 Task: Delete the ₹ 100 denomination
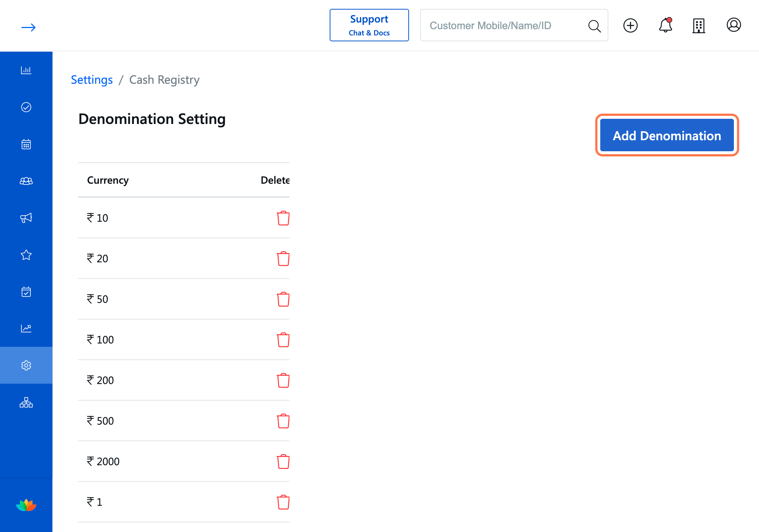tap(283, 340)
